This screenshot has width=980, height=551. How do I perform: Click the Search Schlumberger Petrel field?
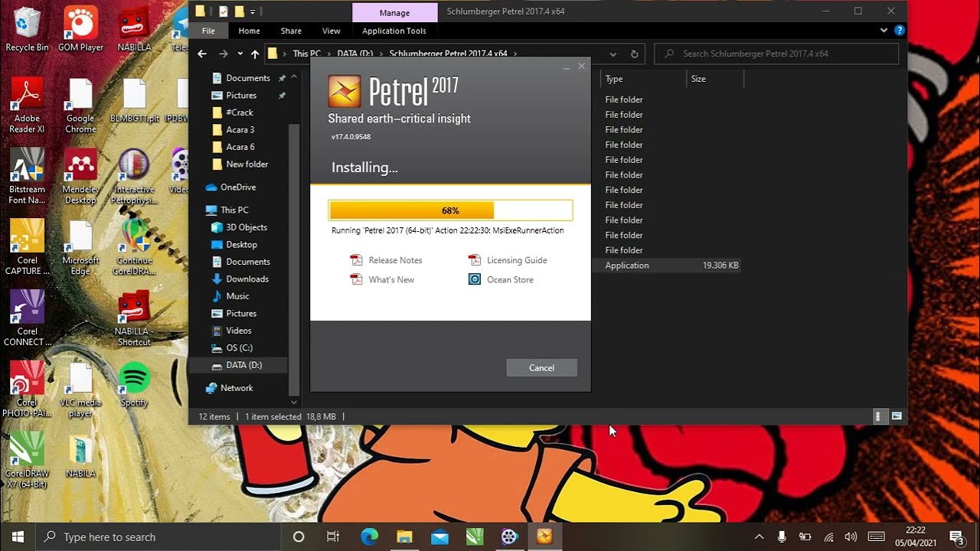[x=777, y=54]
